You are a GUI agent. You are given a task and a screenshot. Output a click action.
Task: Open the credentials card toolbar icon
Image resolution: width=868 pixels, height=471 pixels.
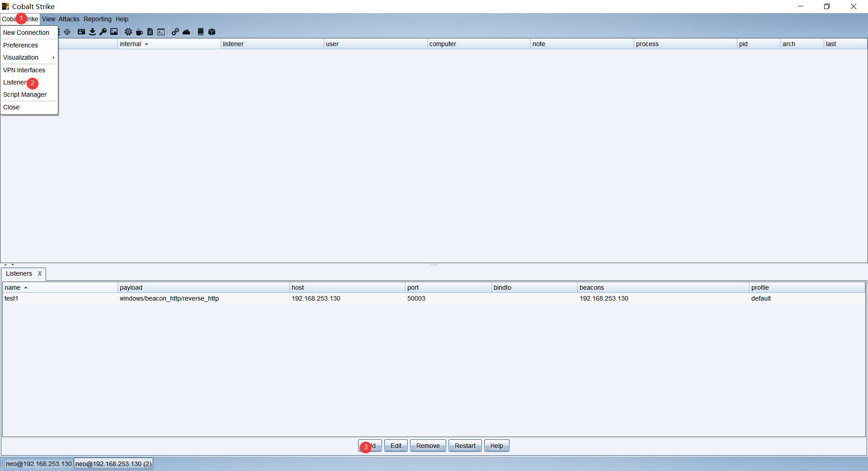[x=81, y=32]
